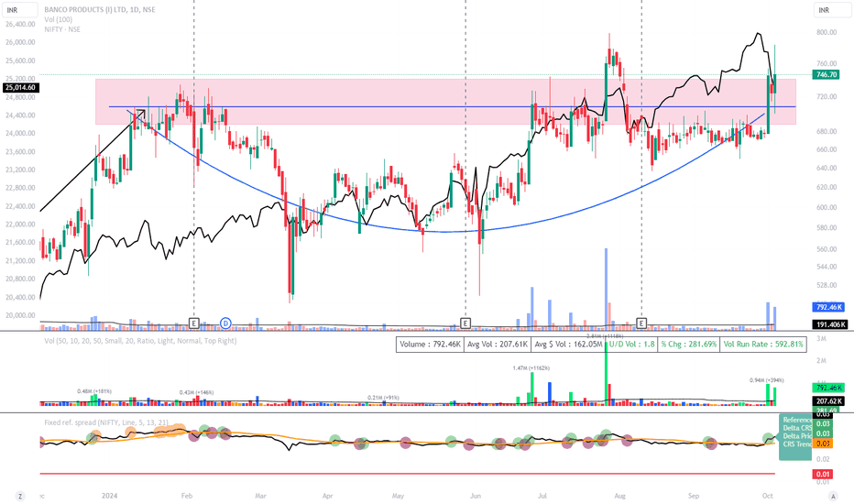This screenshot has height=504, width=854.
Task: Open the earnings marker near June
Action: [465, 323]
